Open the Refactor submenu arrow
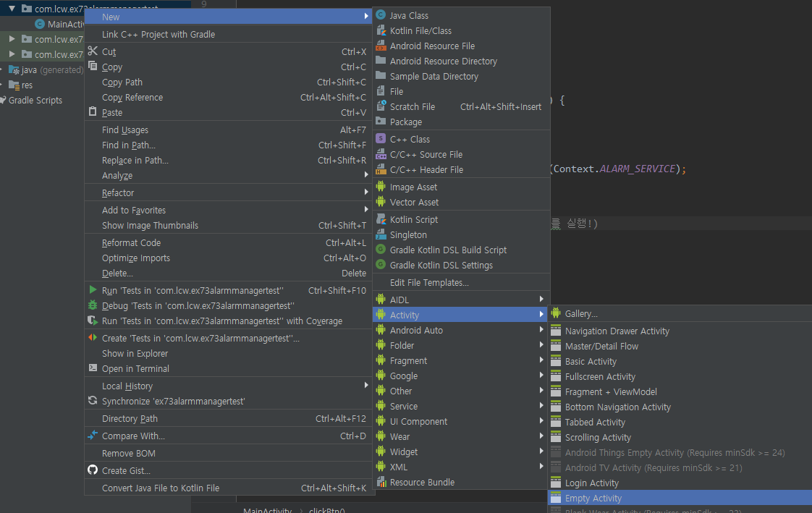 (366, 192)
